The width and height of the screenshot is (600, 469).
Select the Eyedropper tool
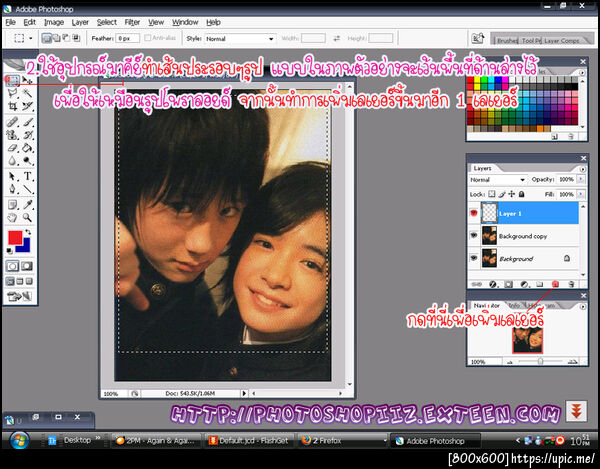27,205
